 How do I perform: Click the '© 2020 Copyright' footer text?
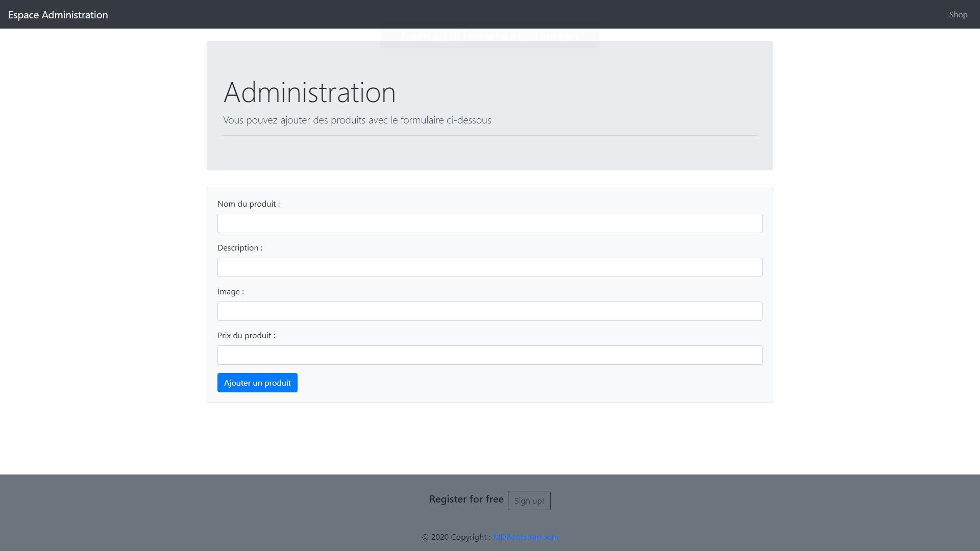(x=456, y=537)
